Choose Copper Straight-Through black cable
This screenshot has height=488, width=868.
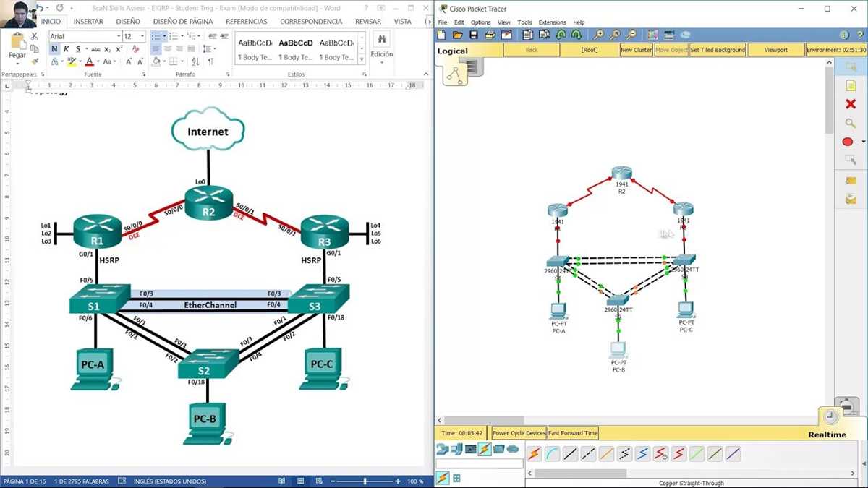tap(570, 454)
